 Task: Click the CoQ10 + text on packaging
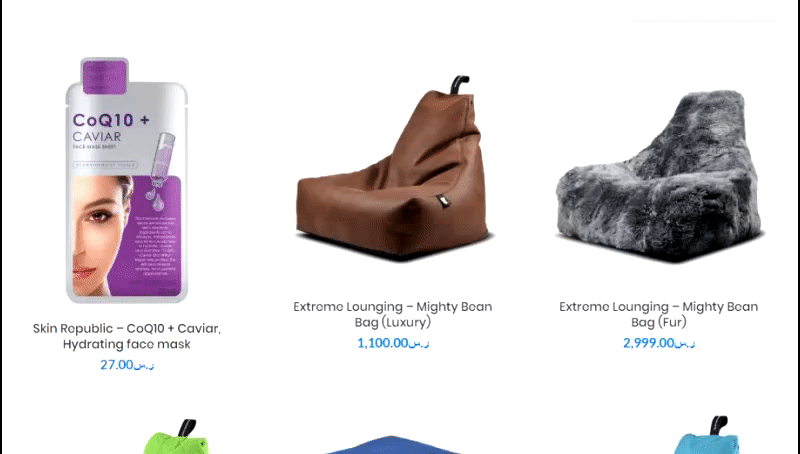coord(111,120)
